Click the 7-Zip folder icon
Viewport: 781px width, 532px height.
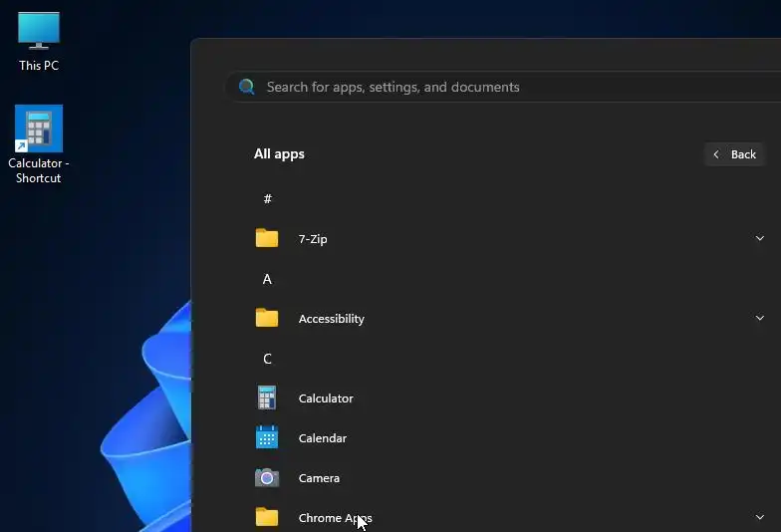[x=267, y=238]
